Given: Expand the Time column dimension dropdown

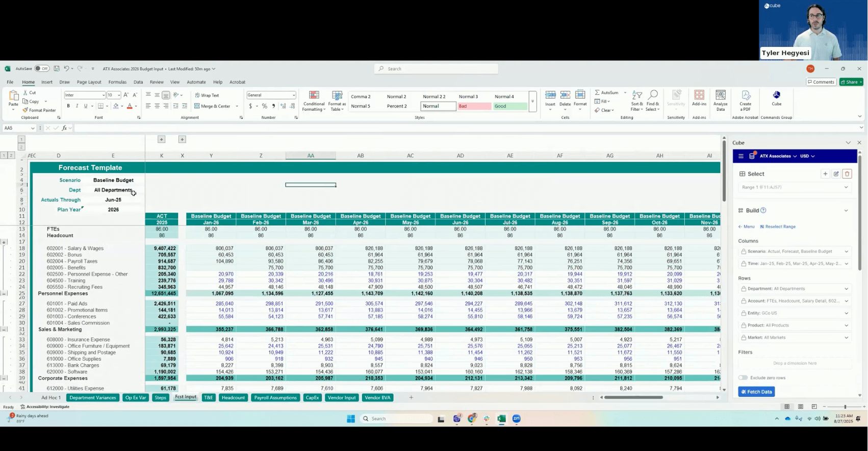Looking at the screenshot, I should (x=846, y=264).
